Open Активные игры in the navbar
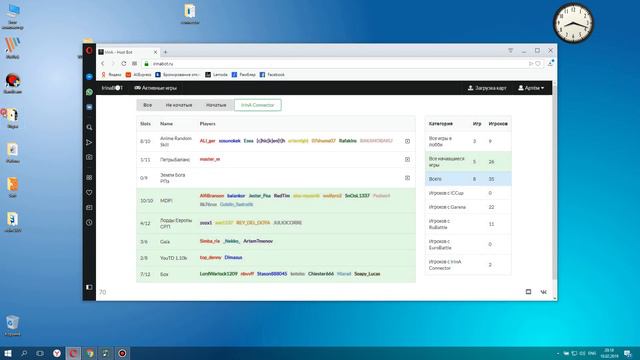The height and width of the screenshot is (360, 640). 156,88
